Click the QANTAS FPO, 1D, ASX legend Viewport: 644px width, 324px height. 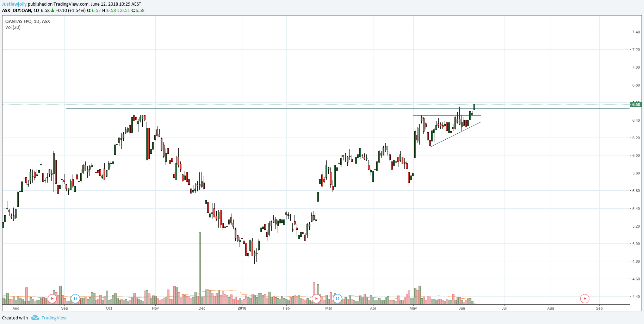[x=27, y=21]
